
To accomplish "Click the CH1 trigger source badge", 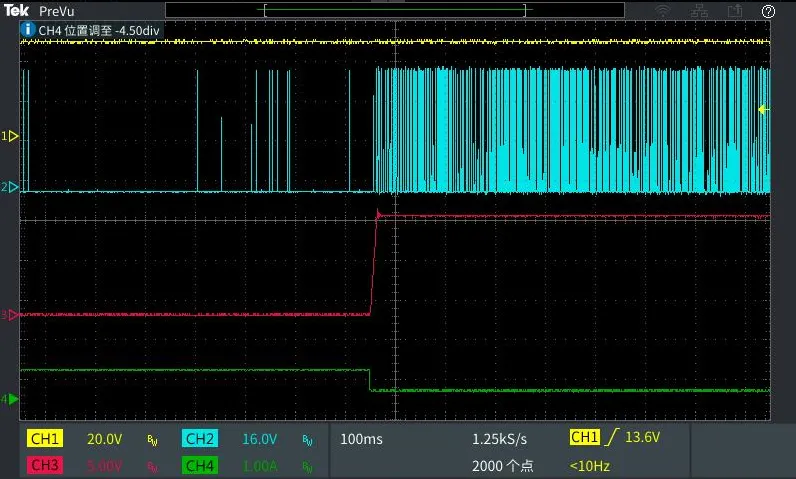I will pos(584,437).
